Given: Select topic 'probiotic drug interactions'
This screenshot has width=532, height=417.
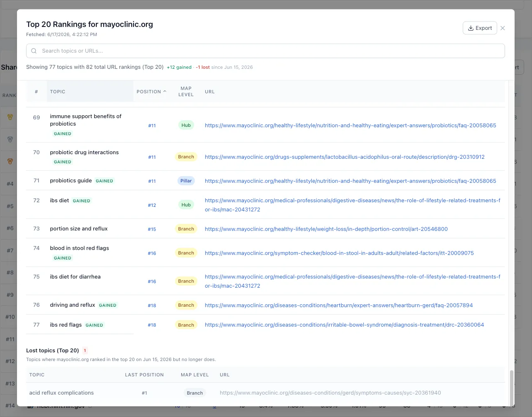Looking at the screenshot, I should tap(84, 152).
